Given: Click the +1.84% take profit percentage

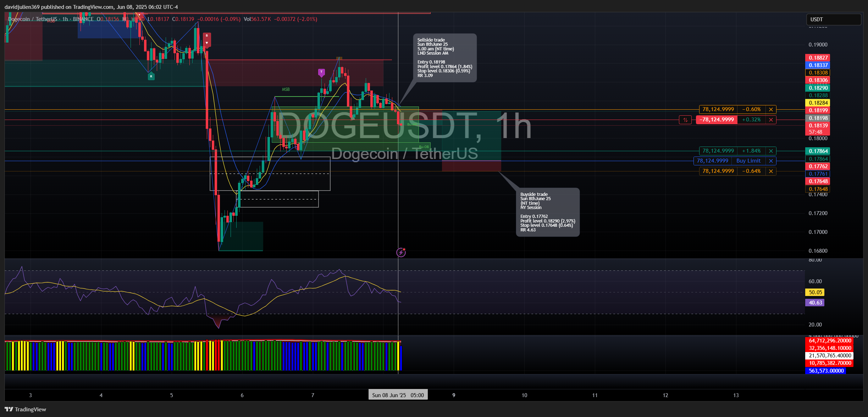Looking at the screenshot, I should point(751,151).
